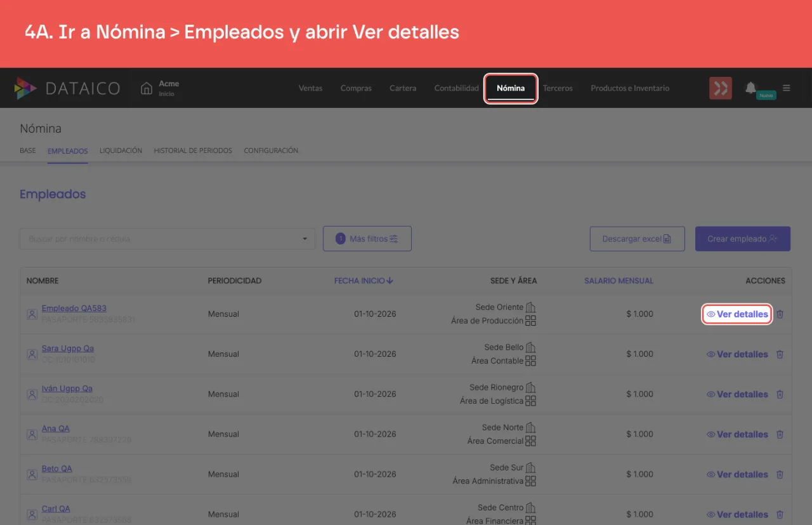This screenshot has width=812, height=525.
Task: Click the person icon beside Ana QA
Action: click(32, 434)
